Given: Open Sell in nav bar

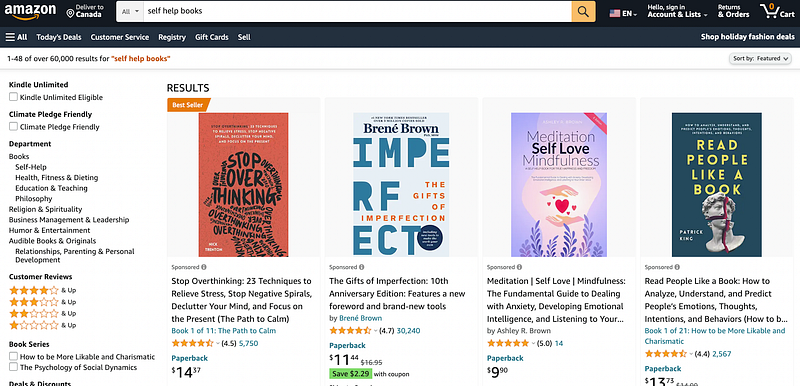Looking at the screenshot, I should [x=244, y=37].
